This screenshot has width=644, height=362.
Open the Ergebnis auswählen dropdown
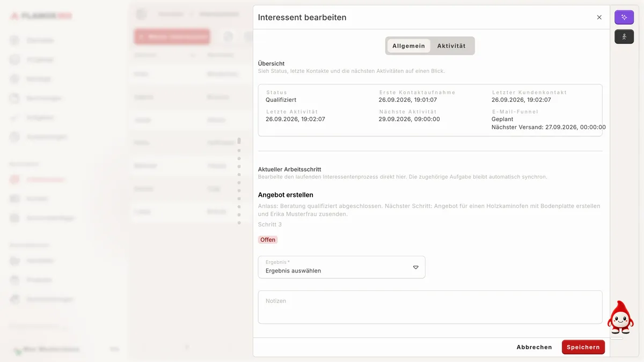click(x=341, y=267)
